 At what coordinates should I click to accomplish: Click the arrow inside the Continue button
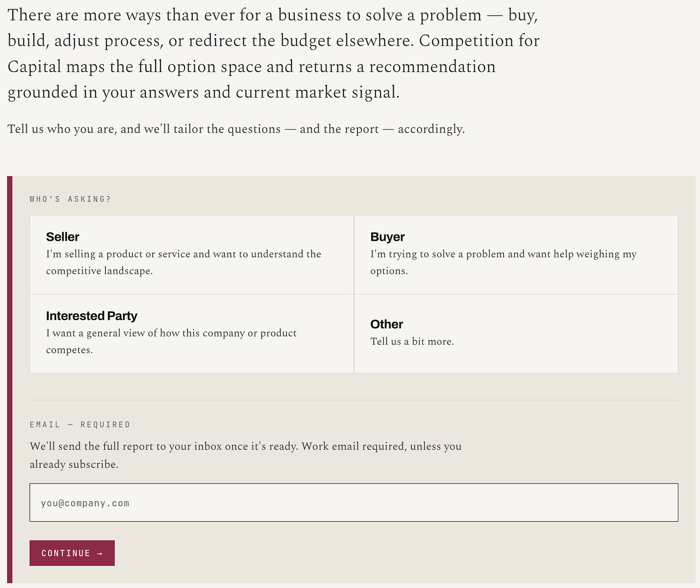100,553
